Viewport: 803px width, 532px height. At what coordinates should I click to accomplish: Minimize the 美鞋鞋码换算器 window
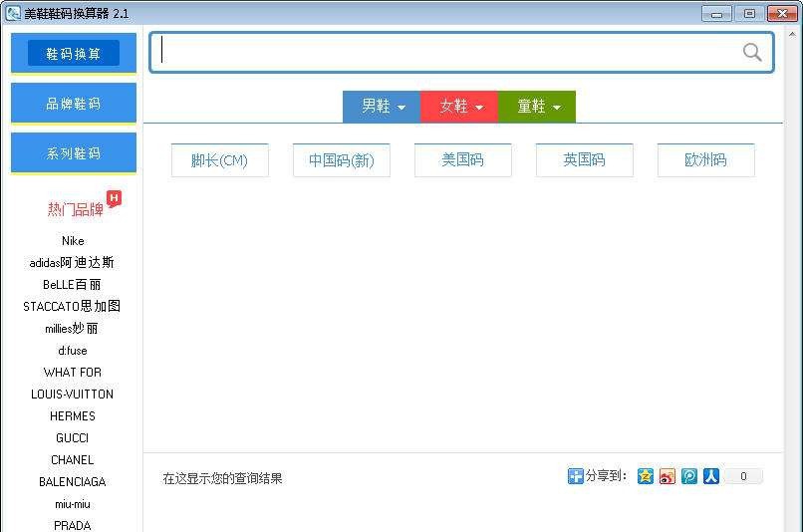pyautogui.click(x=716, y=14)
